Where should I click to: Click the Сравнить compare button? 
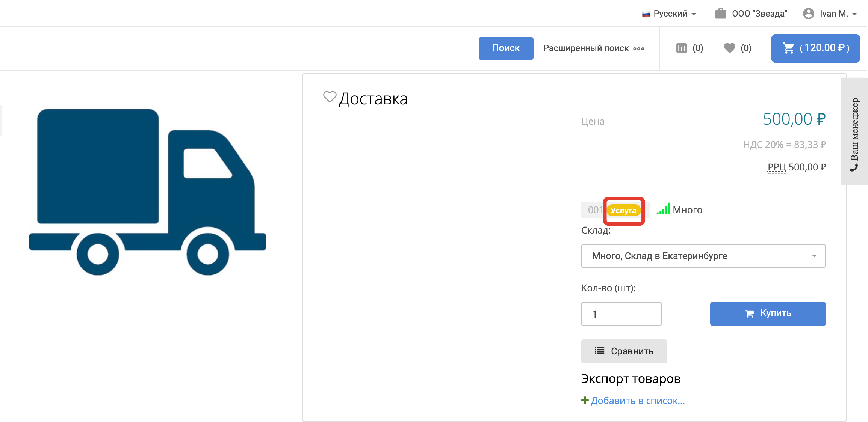[x=624, y=351]
